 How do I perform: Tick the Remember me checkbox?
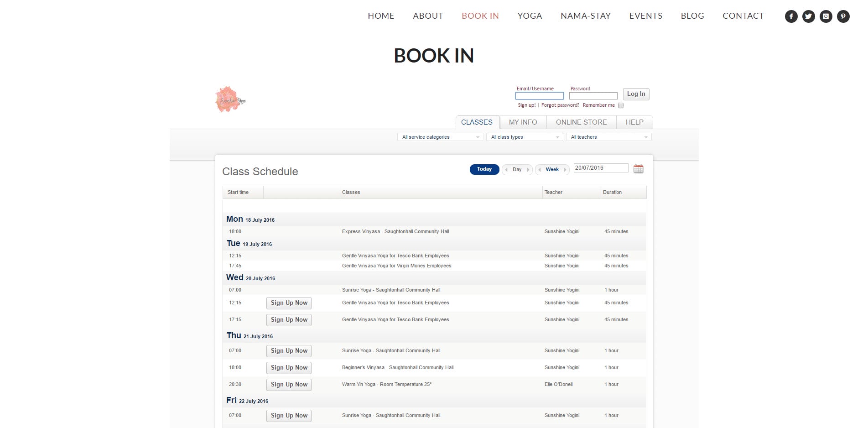(621, 105)
